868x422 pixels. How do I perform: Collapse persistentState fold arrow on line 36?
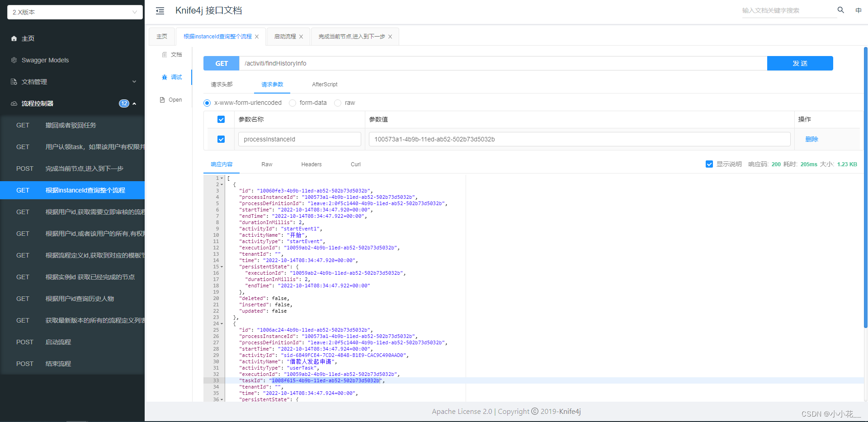pyautogui.click(x=222, y=399)
